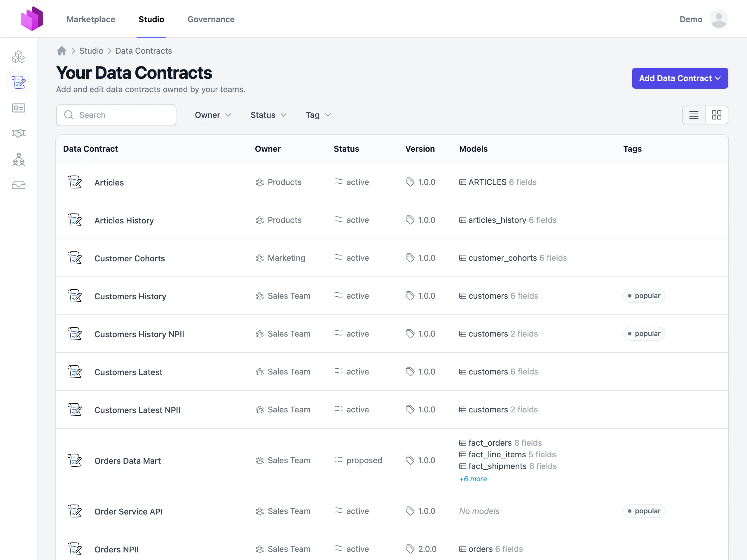Switch to grid view layout
The height and width of the screenshot is (560, 747).
click(716, 115)
